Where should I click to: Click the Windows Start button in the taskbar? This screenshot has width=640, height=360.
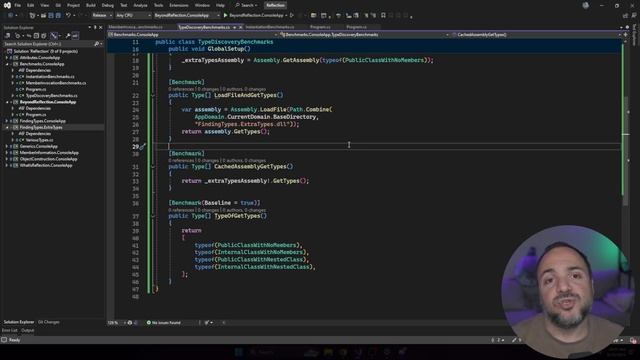click(239, 352)
